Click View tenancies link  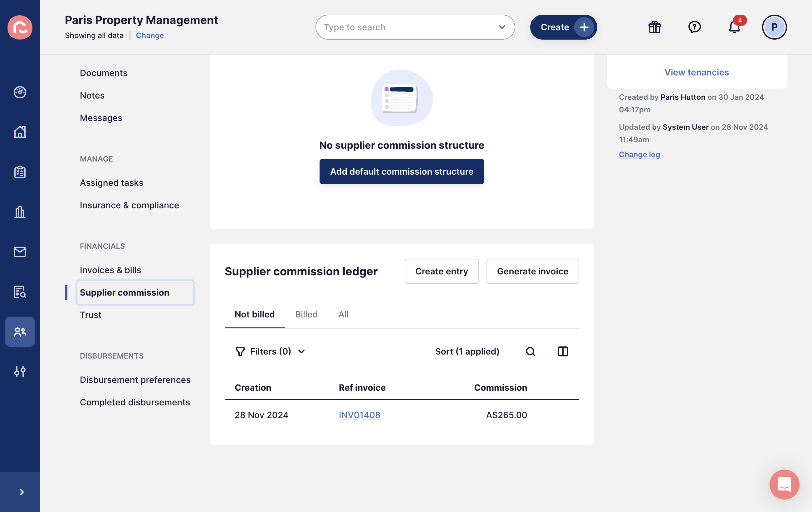click(x=697, y=72)
